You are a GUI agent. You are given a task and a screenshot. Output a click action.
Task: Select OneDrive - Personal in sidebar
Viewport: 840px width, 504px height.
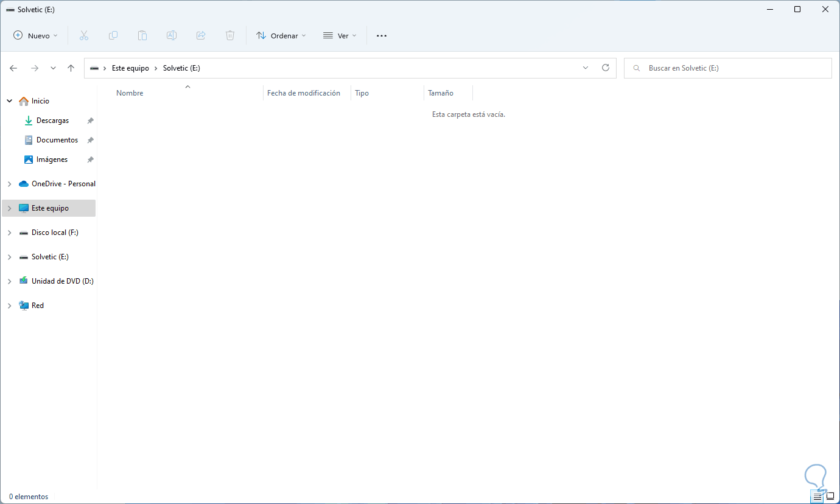63,184
